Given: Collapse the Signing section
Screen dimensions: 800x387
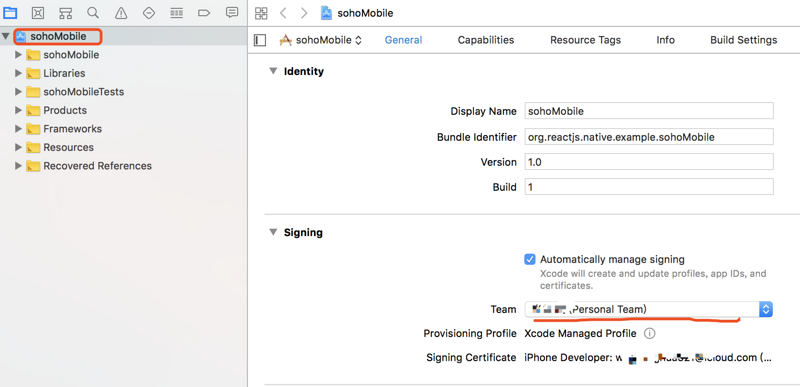Looking at the screenshot, I should point(273,233).
